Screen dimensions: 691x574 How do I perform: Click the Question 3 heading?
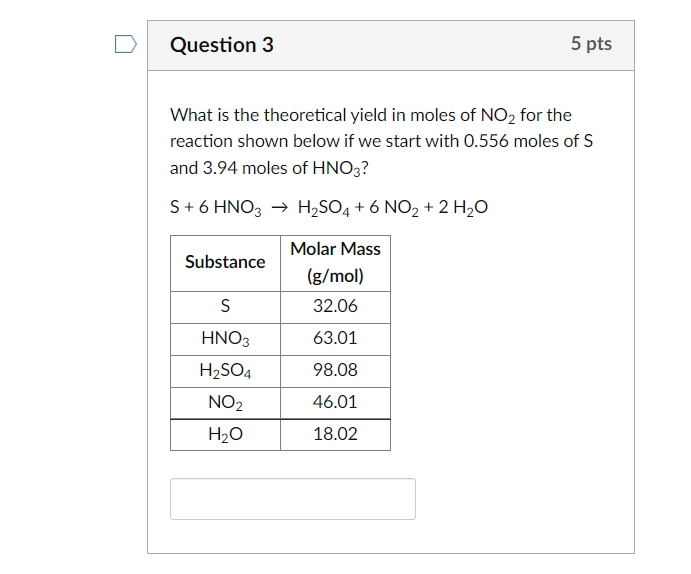(222, 45)
